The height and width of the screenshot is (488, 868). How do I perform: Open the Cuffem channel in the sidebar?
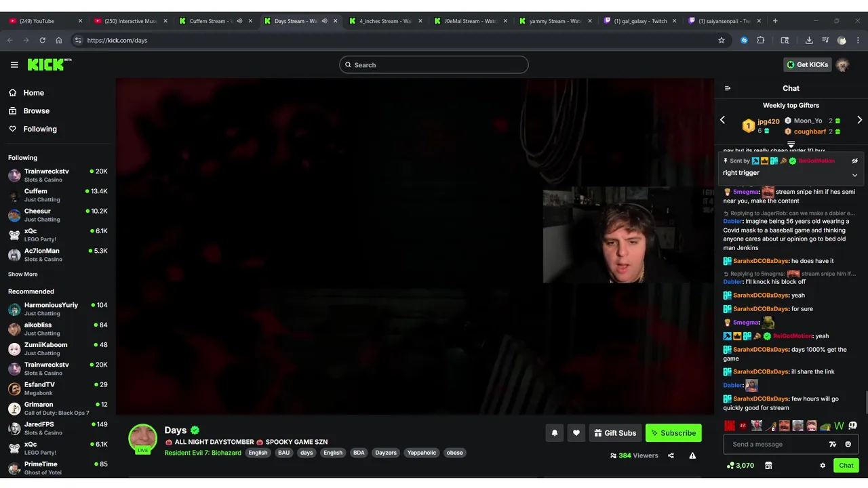coord(58,195)
